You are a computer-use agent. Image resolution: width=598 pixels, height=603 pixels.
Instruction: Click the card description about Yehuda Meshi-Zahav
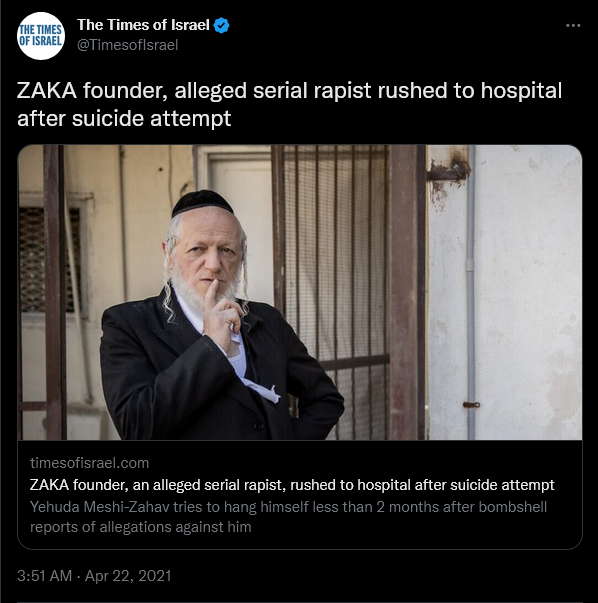pos(288,517)
